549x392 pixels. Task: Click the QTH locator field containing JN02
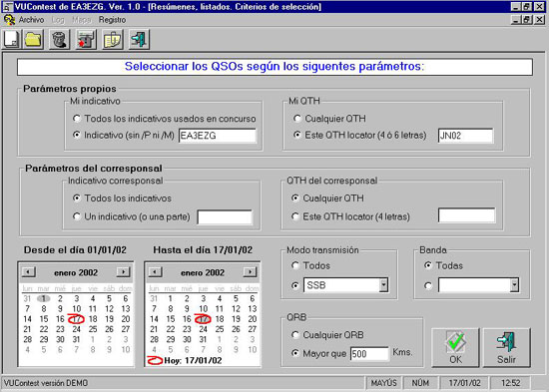point(466,136)
